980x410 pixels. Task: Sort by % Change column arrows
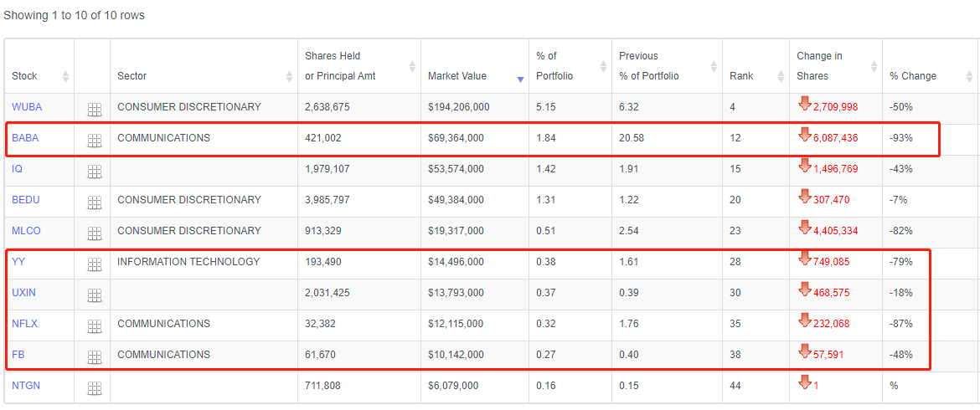tap(968, 76)
